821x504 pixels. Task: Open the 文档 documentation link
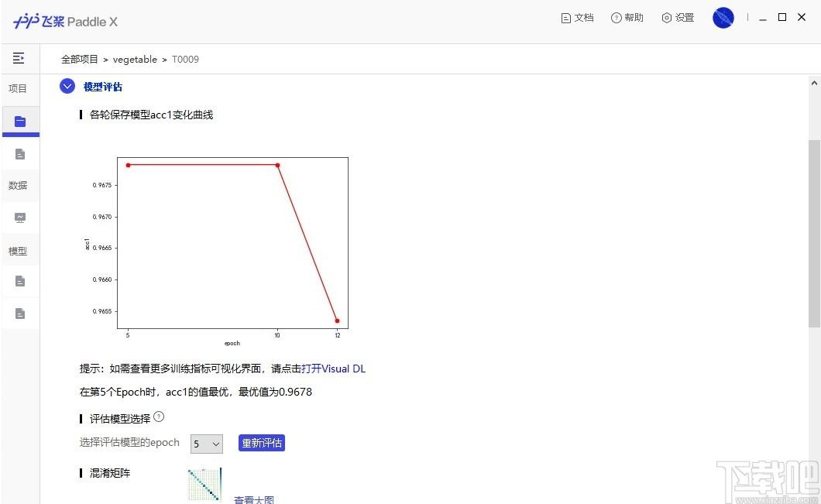[577, 18]
